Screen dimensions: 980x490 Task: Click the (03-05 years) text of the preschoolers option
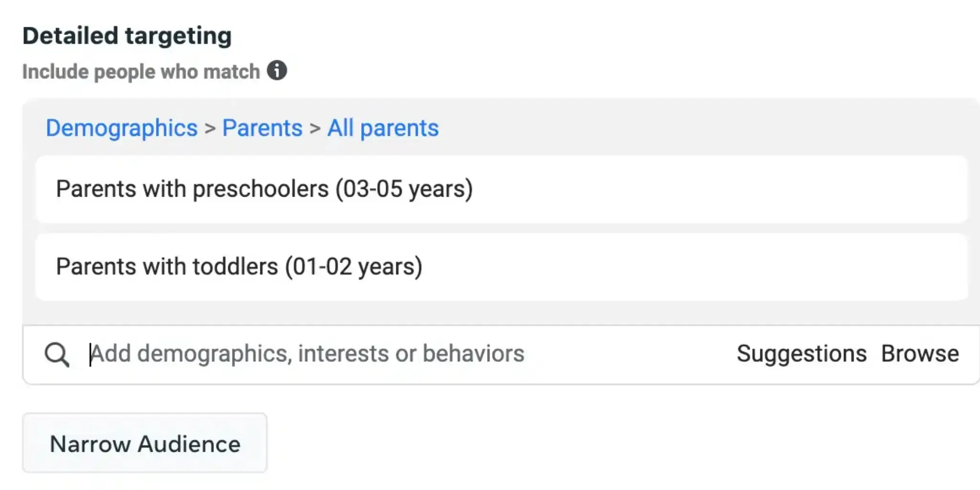[x=404, y=189]
